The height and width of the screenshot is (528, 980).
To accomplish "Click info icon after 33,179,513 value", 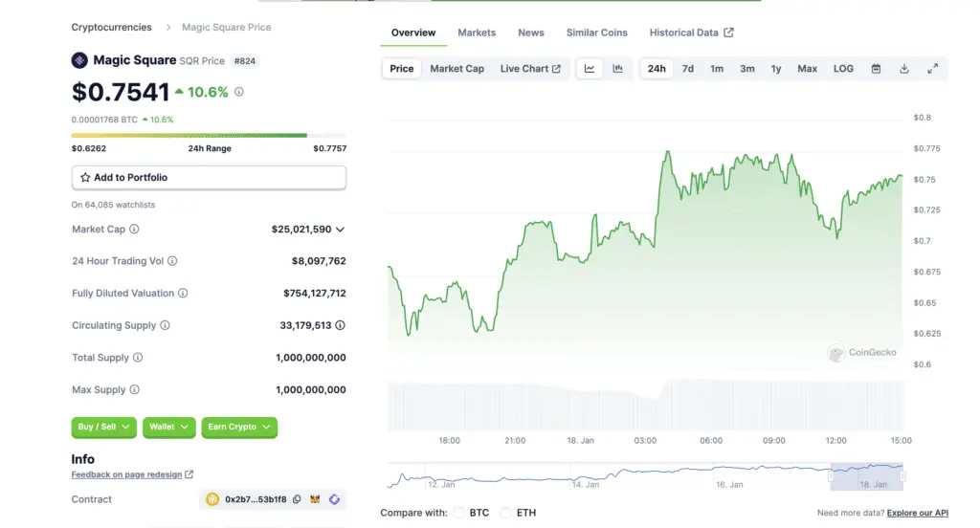I will [340, 325].
